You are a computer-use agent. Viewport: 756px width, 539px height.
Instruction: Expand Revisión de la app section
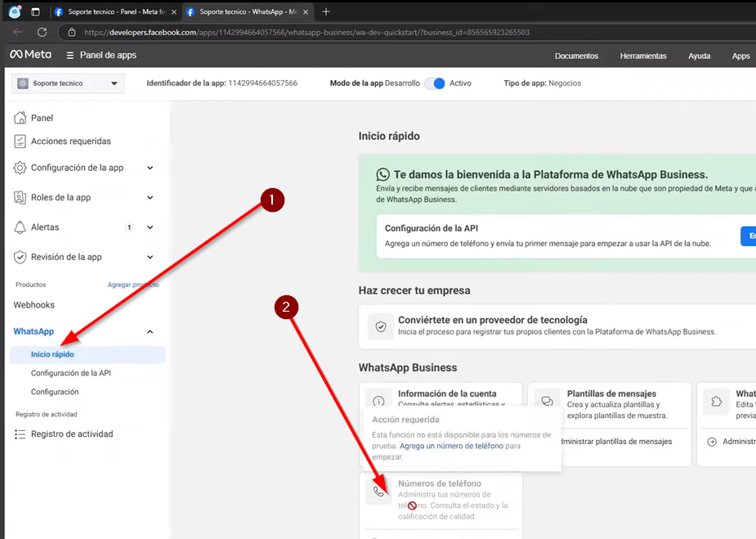[x=150, y=258]
